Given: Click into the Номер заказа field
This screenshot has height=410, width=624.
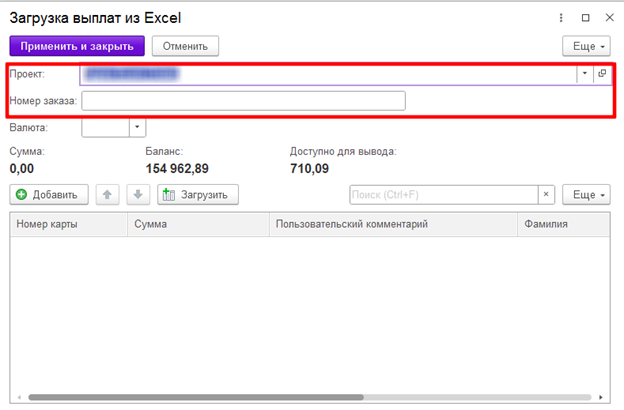Looking at the screenshot, I should pyautogui.click(x=243, y=100).
